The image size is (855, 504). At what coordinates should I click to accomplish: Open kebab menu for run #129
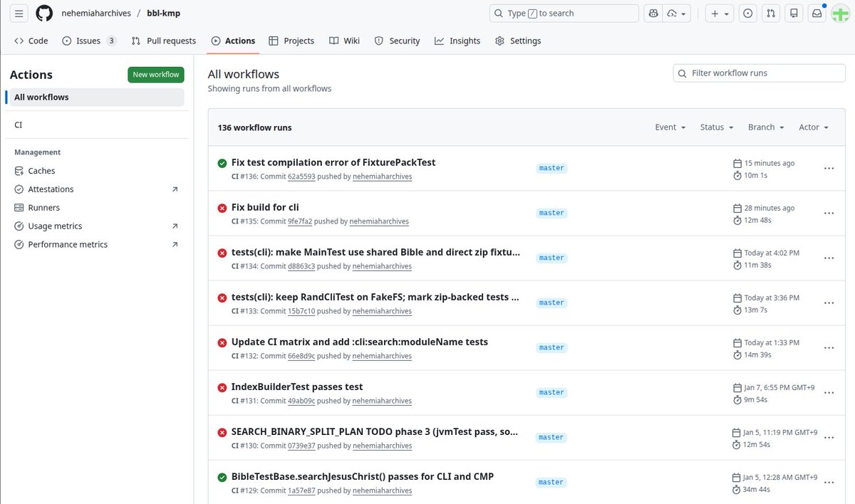[x=829, y=483]
